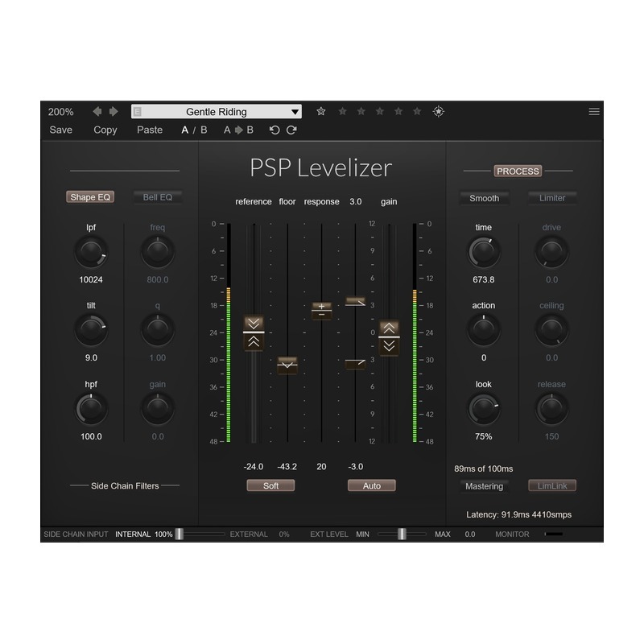Click the hpf value 100.0
The width and height of the screenshot is (644, 644).
click(x=91, y=436)
